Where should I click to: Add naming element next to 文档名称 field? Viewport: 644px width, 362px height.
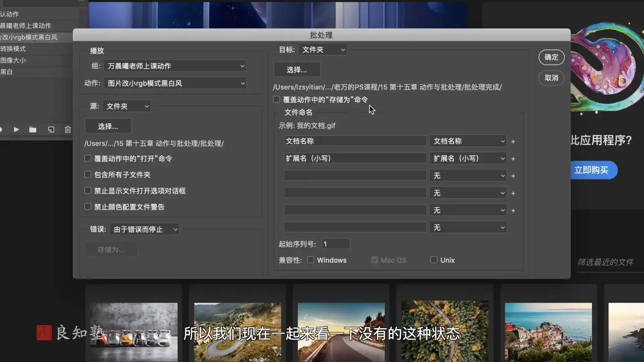point(513,142)
